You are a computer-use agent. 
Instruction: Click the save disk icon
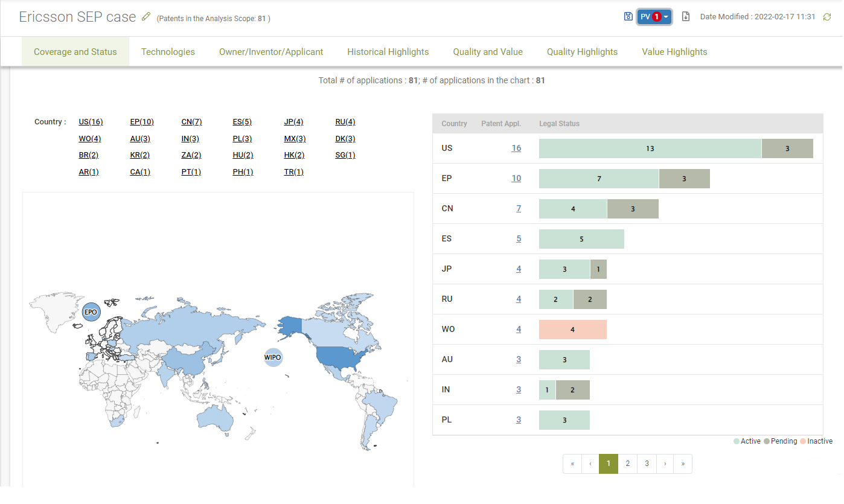tap(628, 17)
